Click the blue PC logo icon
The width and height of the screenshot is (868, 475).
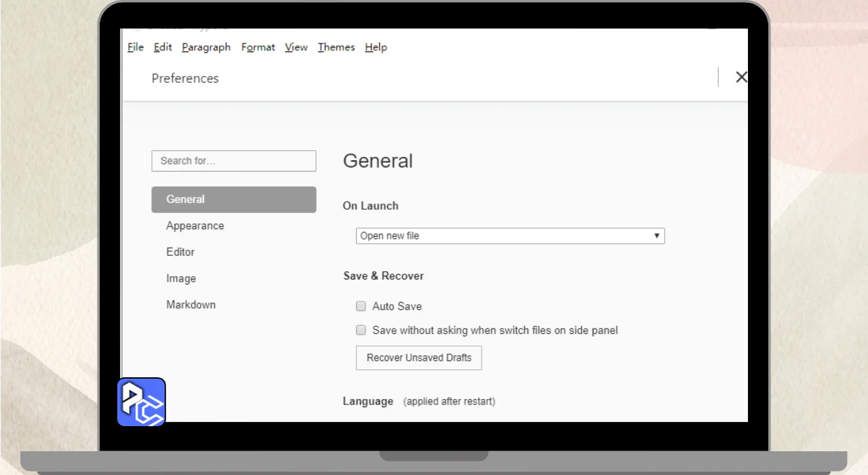[x=141, y=402]
